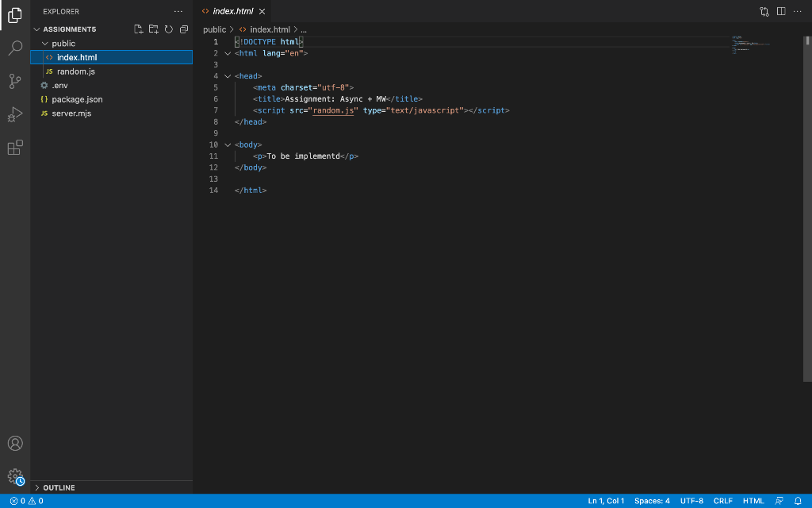812x508 pixels.
Task: Fold the head element at line 4
Action: tap(228, 76)
